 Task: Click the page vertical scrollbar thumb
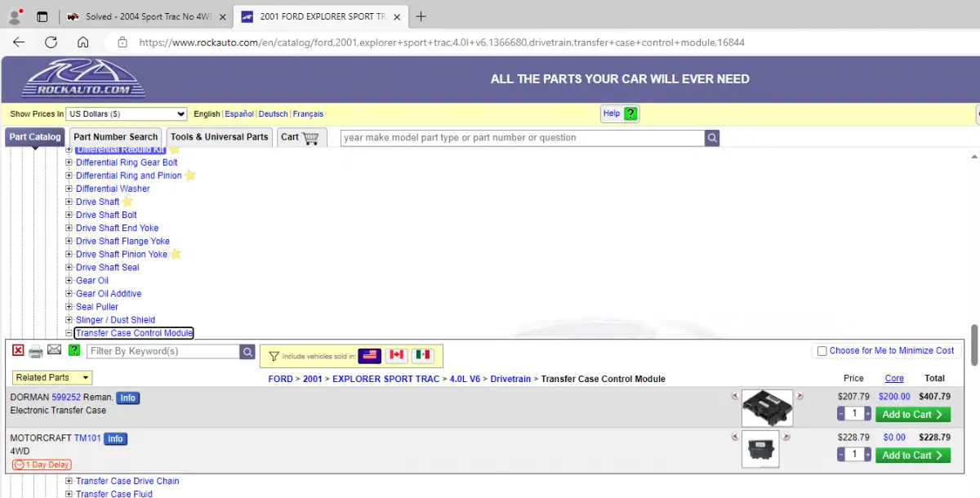coord(974,345)
